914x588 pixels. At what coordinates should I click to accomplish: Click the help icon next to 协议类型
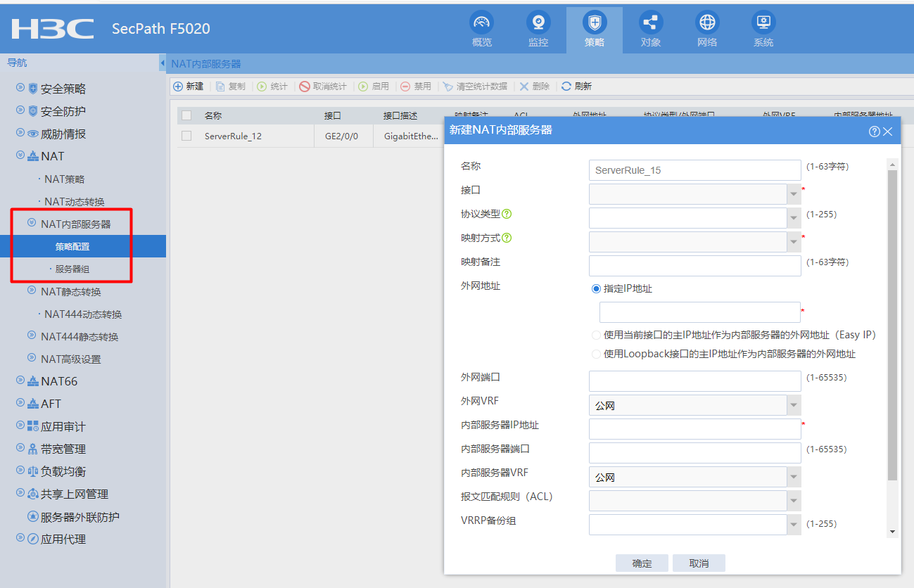pos(507,215)
